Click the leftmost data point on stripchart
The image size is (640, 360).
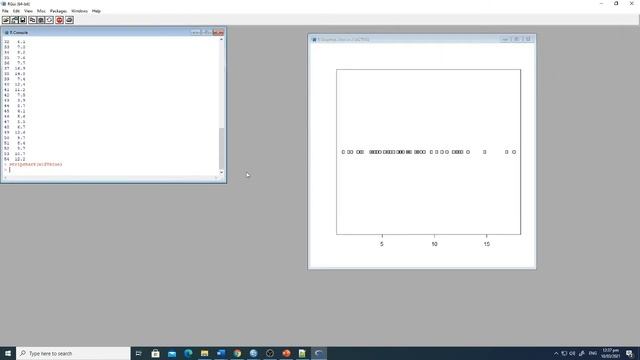[x=343, y=152]
